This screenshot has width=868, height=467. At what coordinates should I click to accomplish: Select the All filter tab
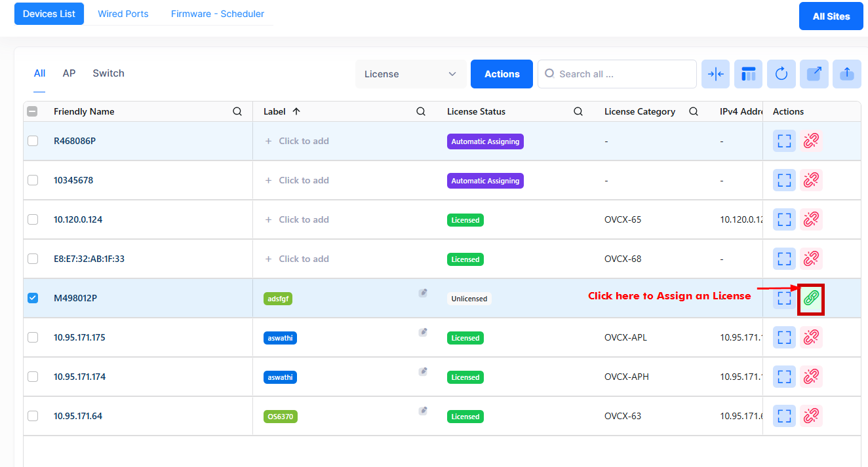tap(39, 73)
